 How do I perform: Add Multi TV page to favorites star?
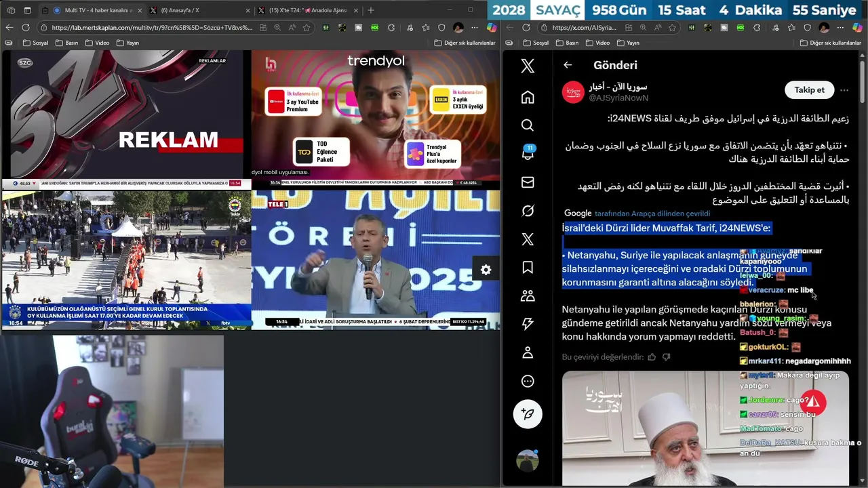pos(307,28)
